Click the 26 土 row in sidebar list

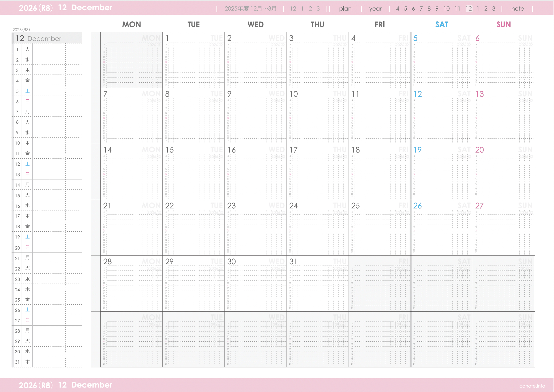tap(47, 310)
